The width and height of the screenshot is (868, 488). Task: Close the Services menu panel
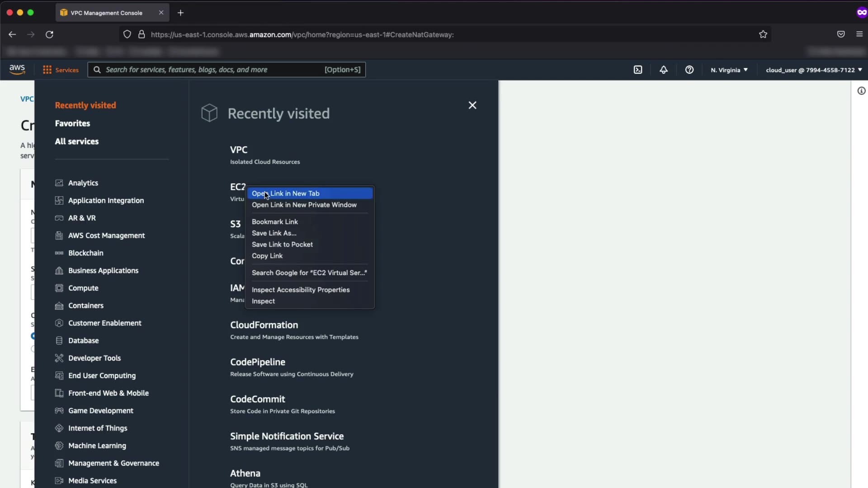[472, 105]
